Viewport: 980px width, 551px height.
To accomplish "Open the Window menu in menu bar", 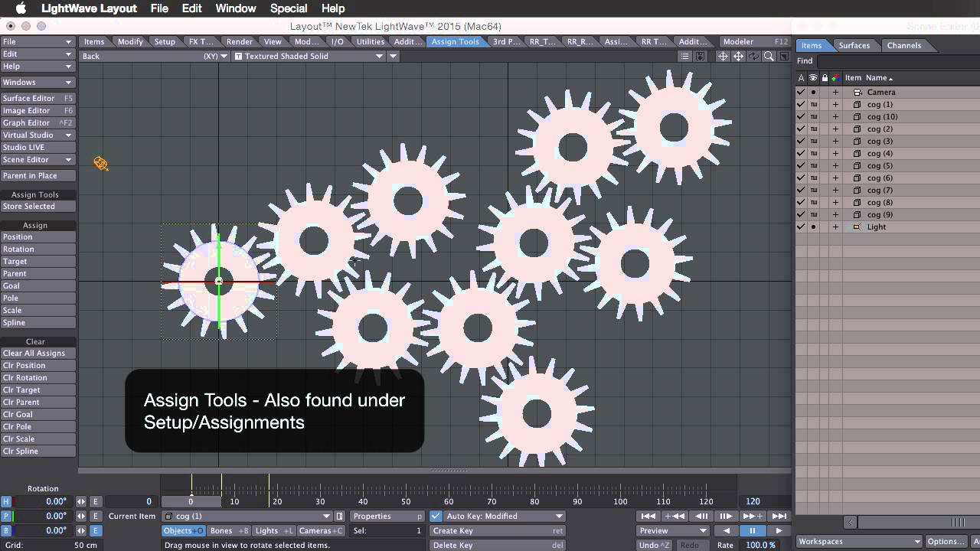I will [235, 8].
